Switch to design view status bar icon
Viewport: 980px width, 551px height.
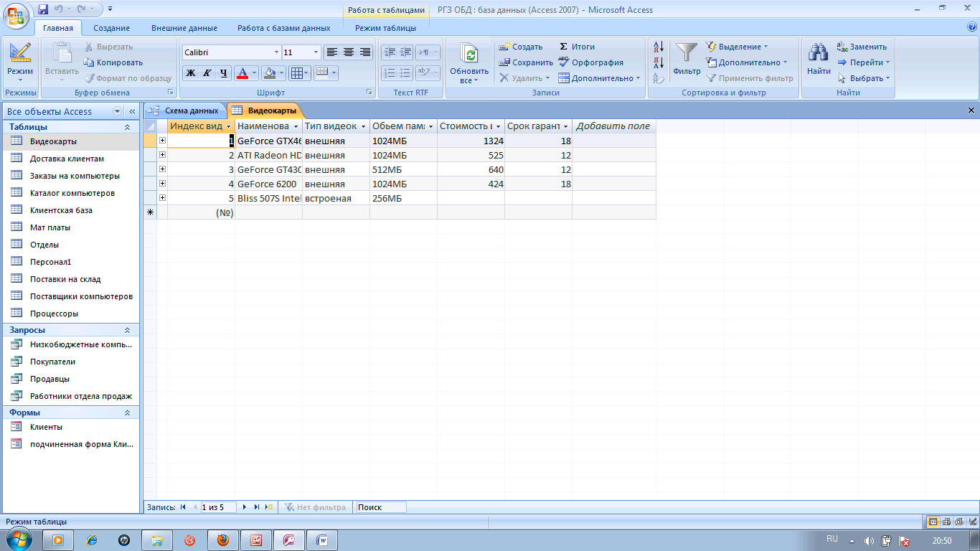point(973,522)
